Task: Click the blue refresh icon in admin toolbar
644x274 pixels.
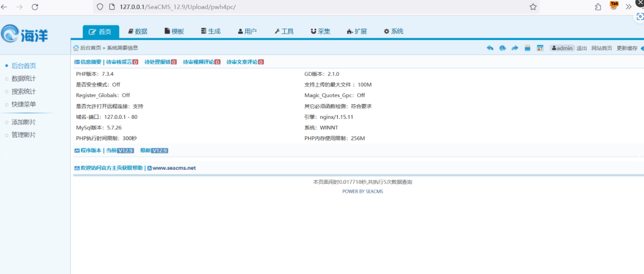Action: [502, 48]
